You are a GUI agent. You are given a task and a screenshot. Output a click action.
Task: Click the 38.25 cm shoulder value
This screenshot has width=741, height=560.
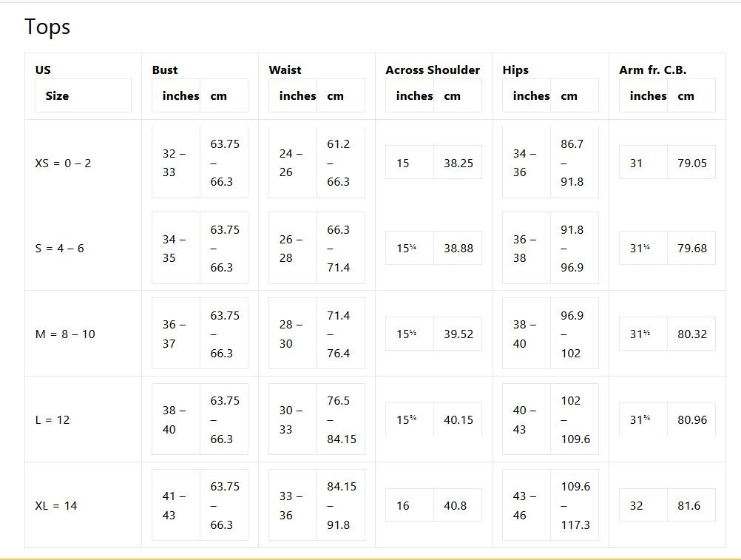tap(458, 163)
